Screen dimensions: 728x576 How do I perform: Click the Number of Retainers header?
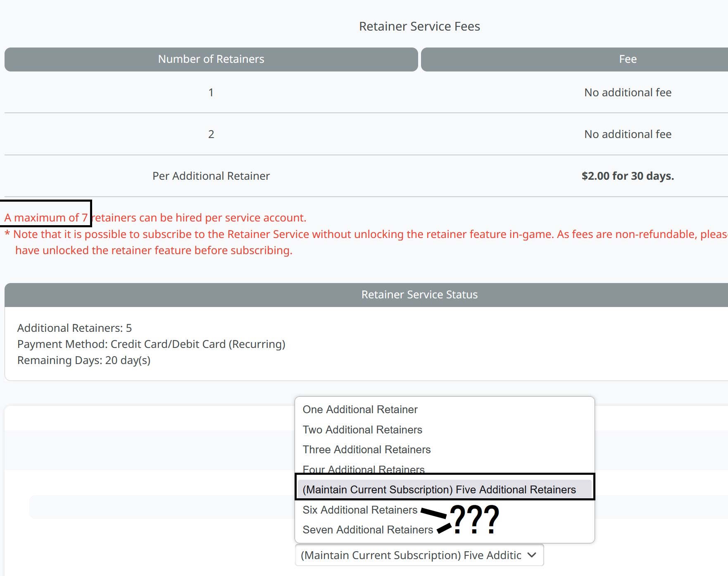(x=211, y=59)
